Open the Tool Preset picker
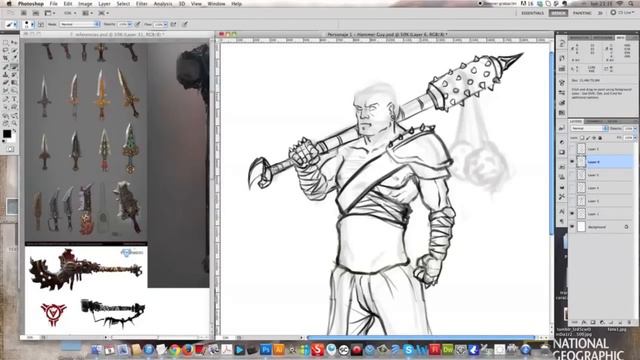The image size is (640, 360). tap(11, 24)
